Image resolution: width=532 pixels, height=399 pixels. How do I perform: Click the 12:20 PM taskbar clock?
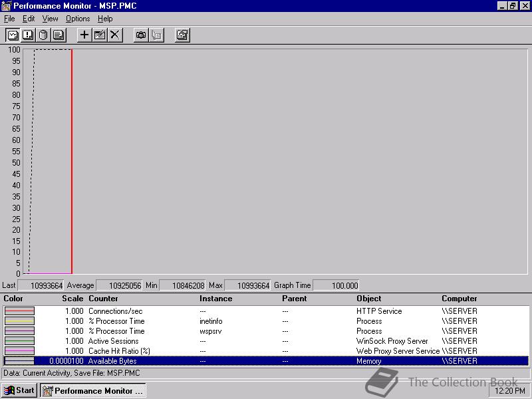point(509,391)
